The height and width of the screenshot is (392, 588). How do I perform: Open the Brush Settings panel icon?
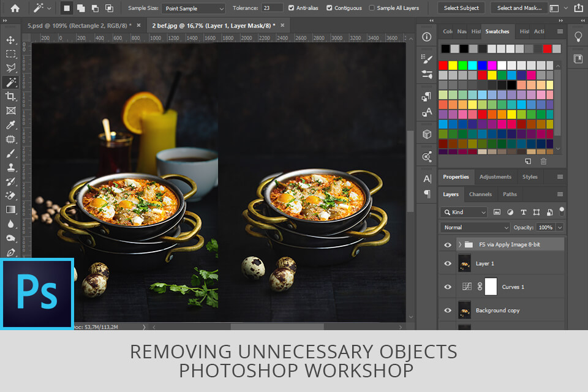tap(427, 58)
